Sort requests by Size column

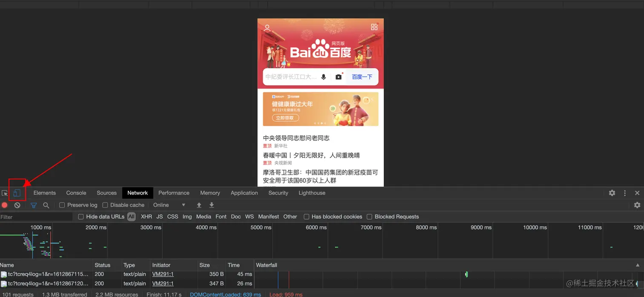211,265
